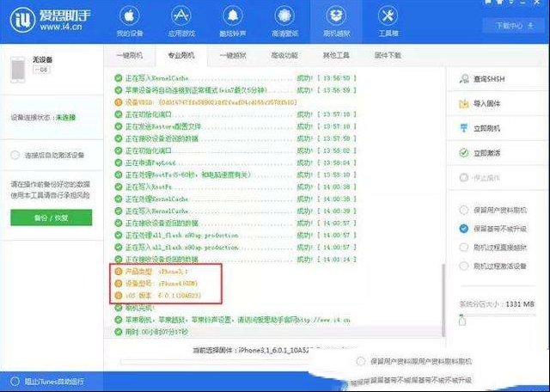Click the orange icon next to 设备UDID
550x392 pixels.
point(119,102)
